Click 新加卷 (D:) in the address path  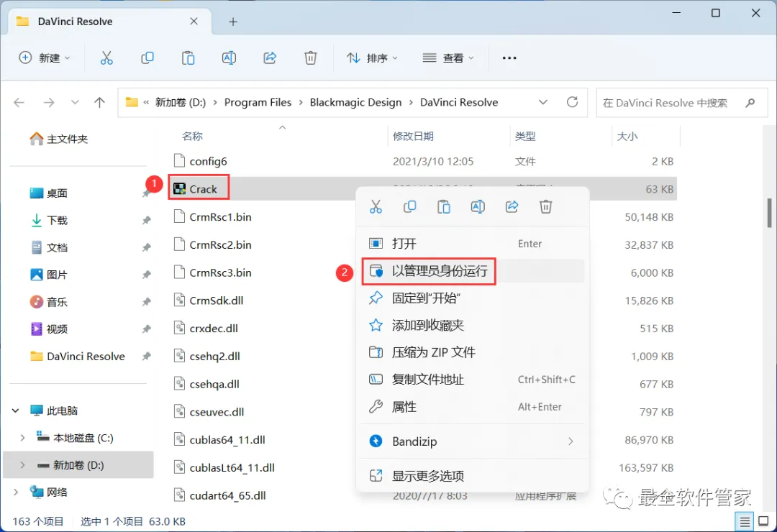[181, 103]
